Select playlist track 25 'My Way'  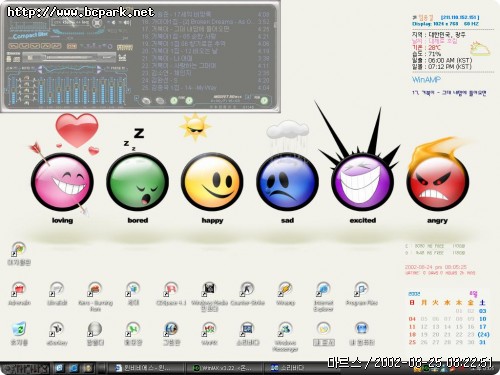click(x=206, y=88)
